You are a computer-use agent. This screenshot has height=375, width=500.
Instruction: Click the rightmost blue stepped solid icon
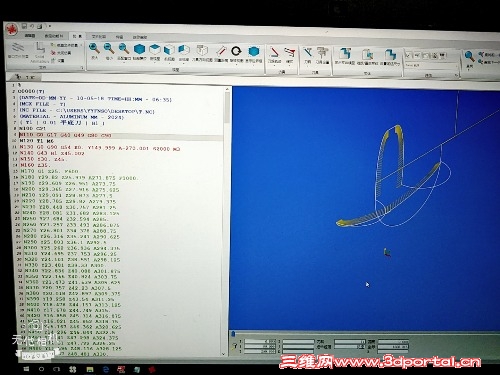(x=390, y=55)
